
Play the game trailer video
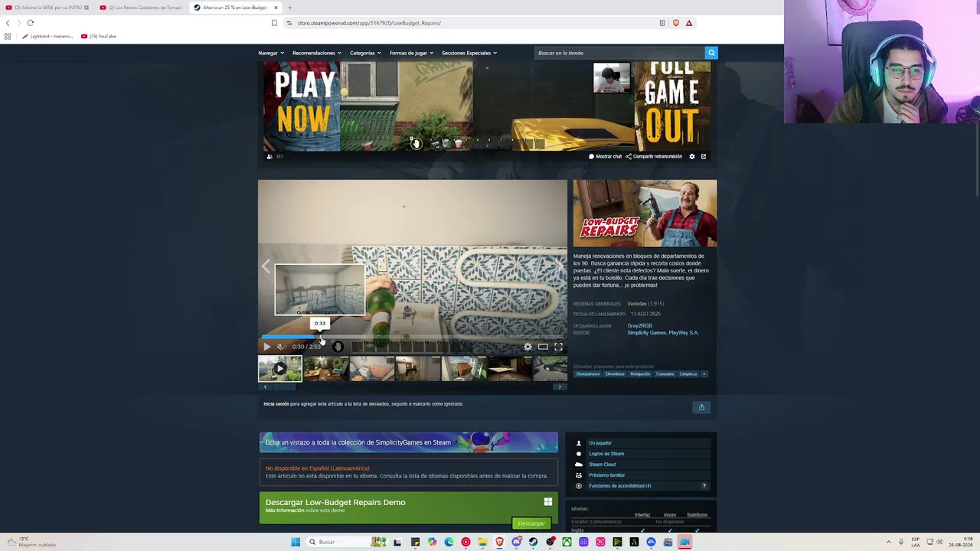(x=266, y=347)
